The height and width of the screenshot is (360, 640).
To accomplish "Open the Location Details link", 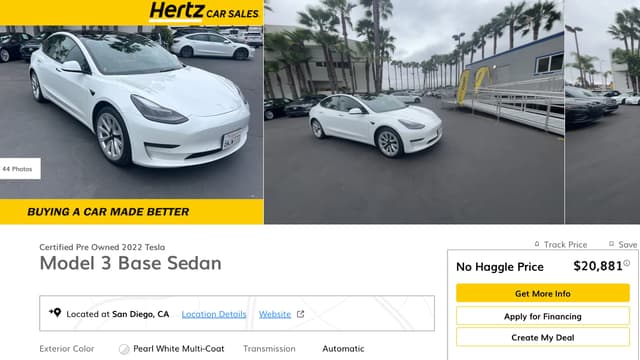I will [x=214, y=314].
